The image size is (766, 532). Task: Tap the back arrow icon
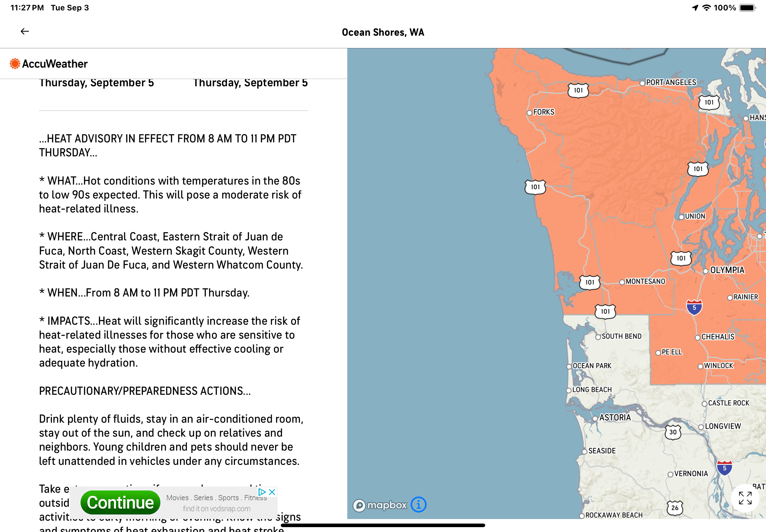click(x=25, y=31)
